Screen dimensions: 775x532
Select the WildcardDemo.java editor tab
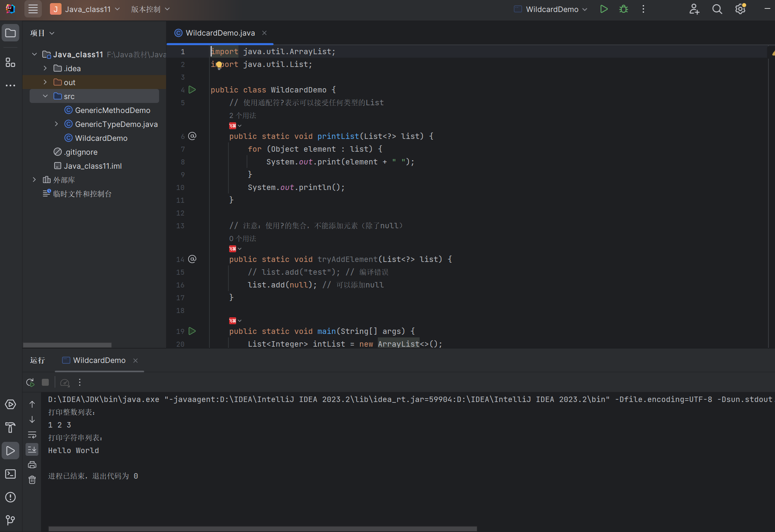tap(220, 33)
